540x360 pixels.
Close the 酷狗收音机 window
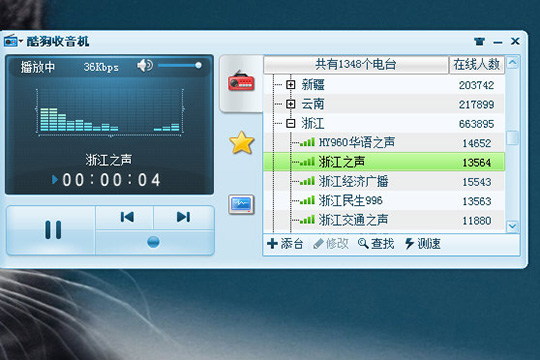click(515, 41)
